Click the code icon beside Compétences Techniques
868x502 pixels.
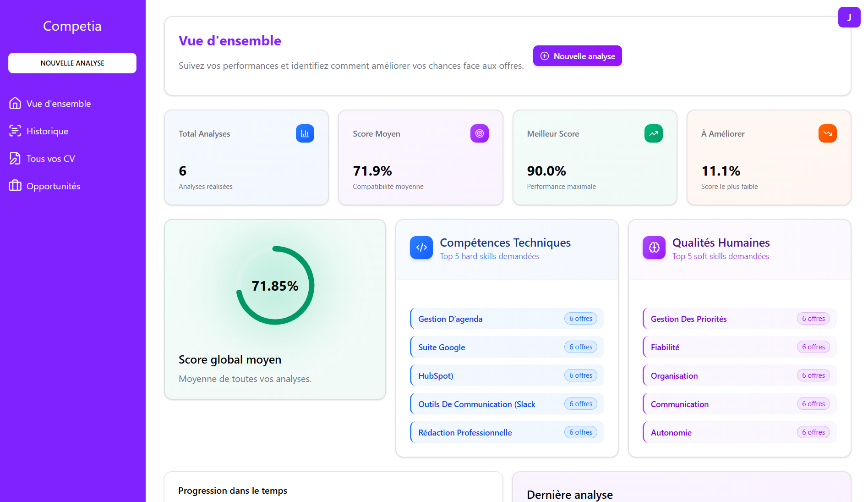pyautogui.click(x=421, y=248)
